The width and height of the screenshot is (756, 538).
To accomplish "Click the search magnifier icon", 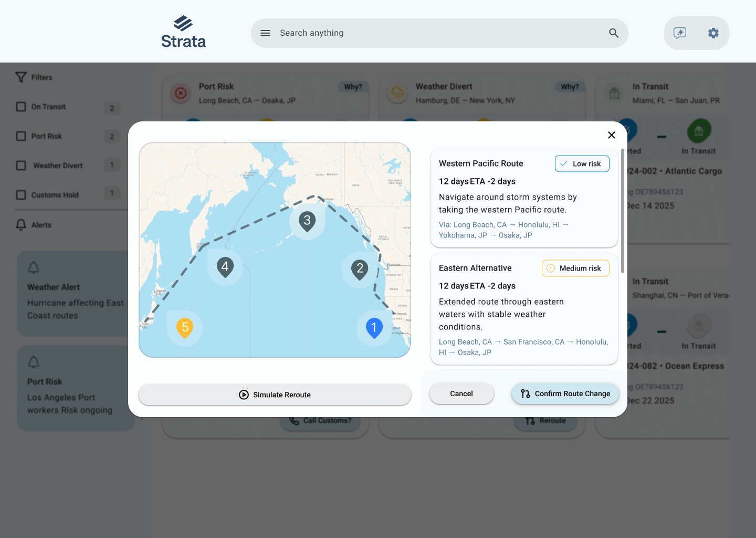I will pos(614,33).
